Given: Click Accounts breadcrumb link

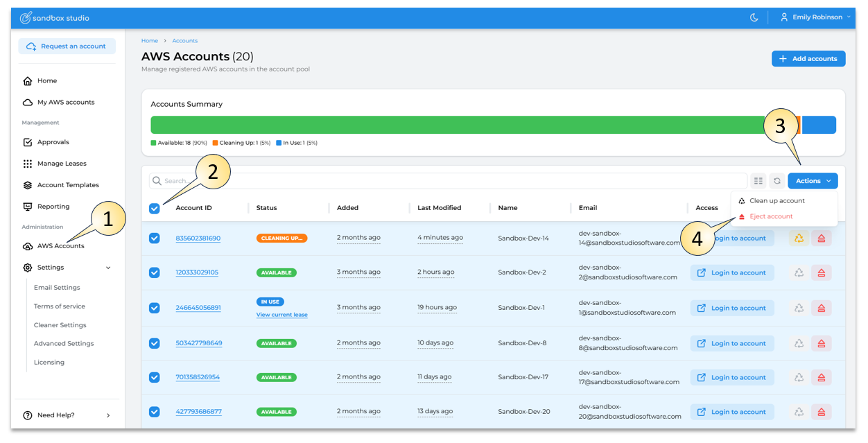Looking at the screenshot, I should coord(185,41).
